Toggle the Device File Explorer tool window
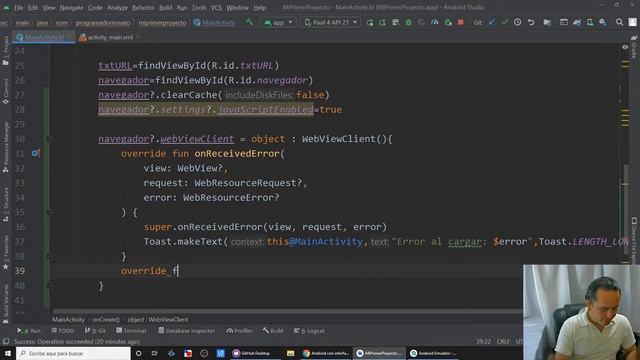 (634, 241)
